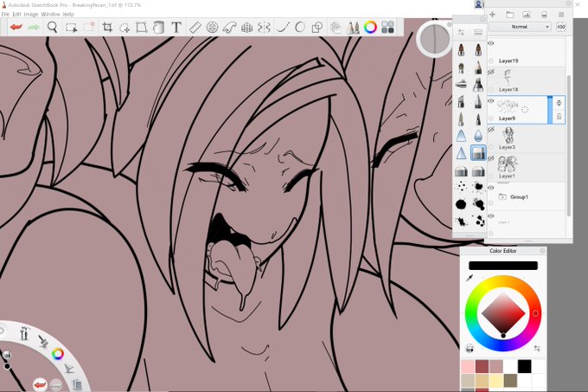Viewport: 588px width, 392px height.
Task: Open the Help menu
Action: point(67,14)
